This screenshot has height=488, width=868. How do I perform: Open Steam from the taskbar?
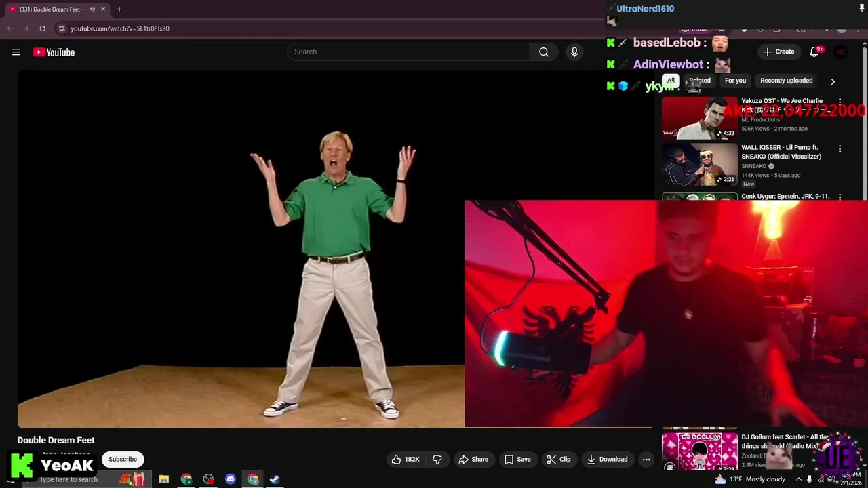click(275, 479)
